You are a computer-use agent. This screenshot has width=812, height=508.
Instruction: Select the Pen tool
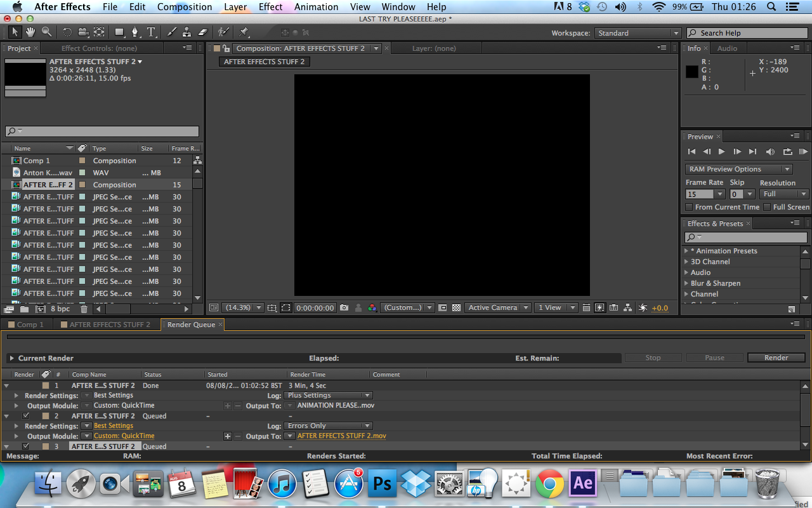coord(135,32)
